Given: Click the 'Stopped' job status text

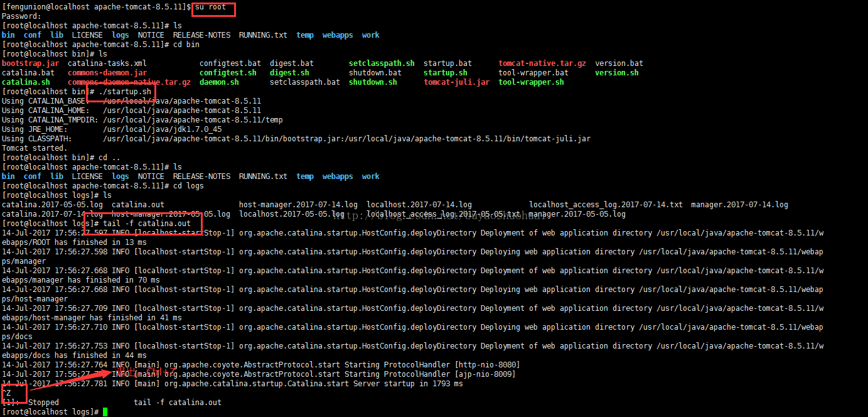Looking at the screenshot, I should pyautogui.click(x=43, y=403).
